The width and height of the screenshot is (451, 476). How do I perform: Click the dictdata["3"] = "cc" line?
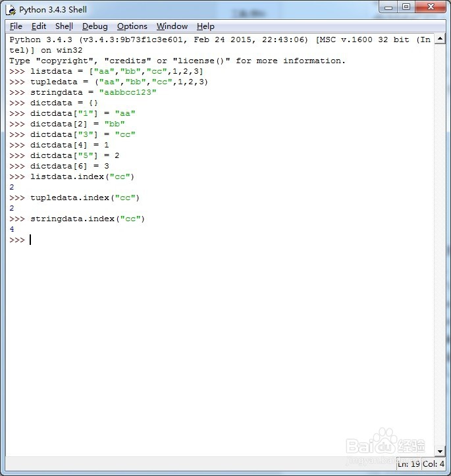72,134
